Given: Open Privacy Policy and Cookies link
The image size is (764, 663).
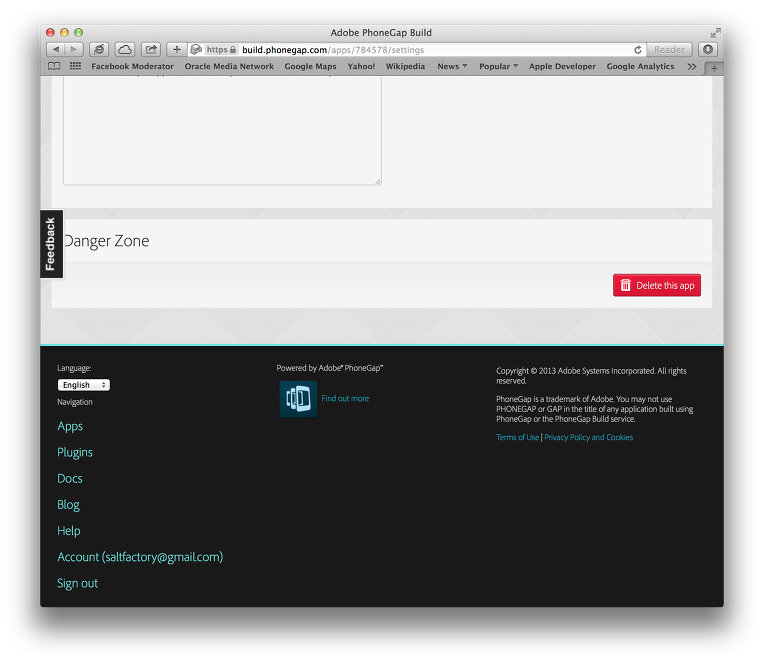Looking at the screenshot, I should coord(589,437).
